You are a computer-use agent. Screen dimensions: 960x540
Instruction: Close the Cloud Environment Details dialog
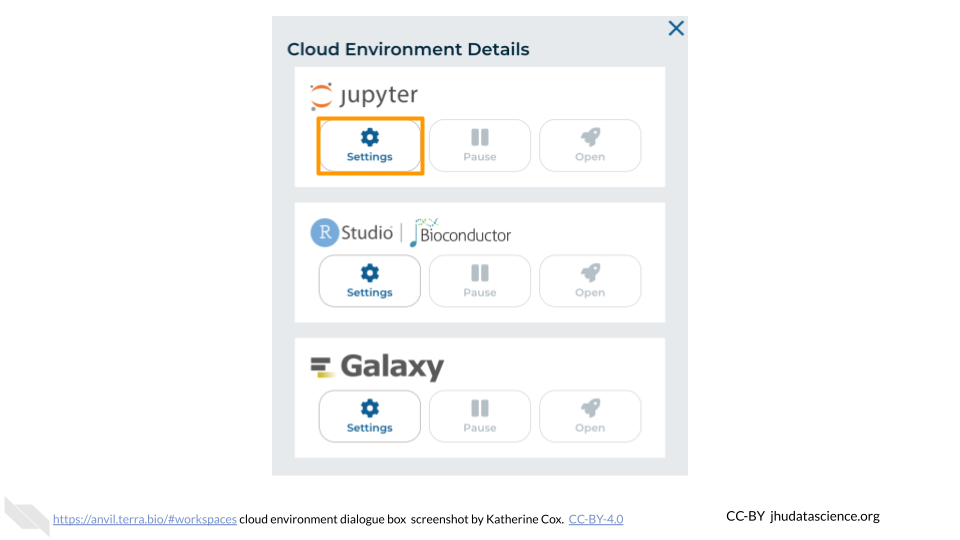(x=676, y=28)
